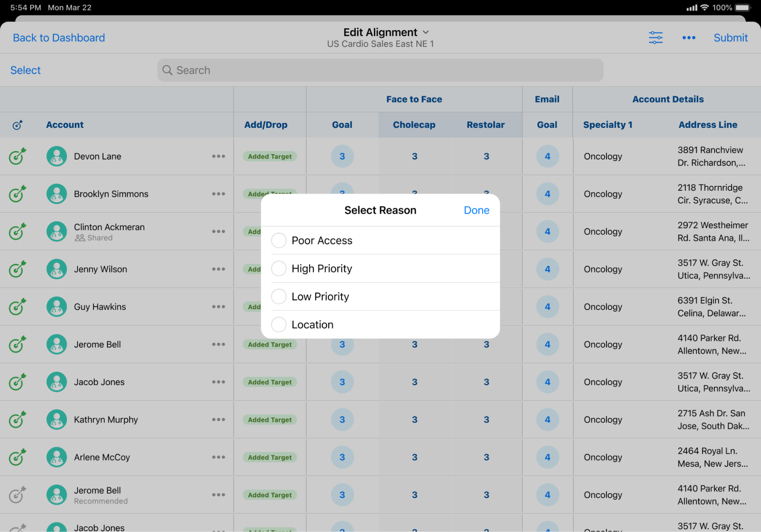Click target icon in Brooklyn Simmons row
Image resolution: width=761 pixels, height=532 pixels.
coord(18,194)
